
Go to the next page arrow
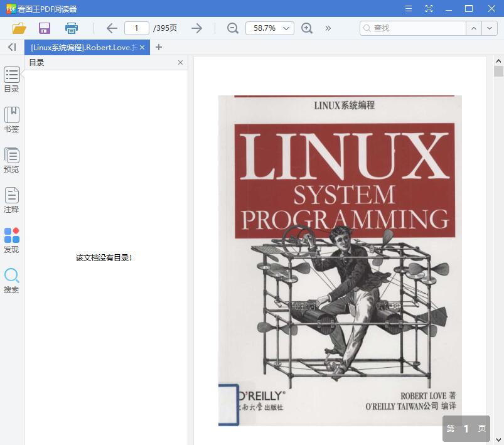point(196,28)
